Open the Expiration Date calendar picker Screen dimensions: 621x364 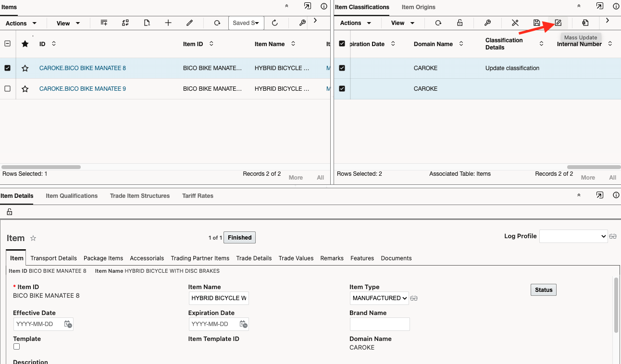244,324
